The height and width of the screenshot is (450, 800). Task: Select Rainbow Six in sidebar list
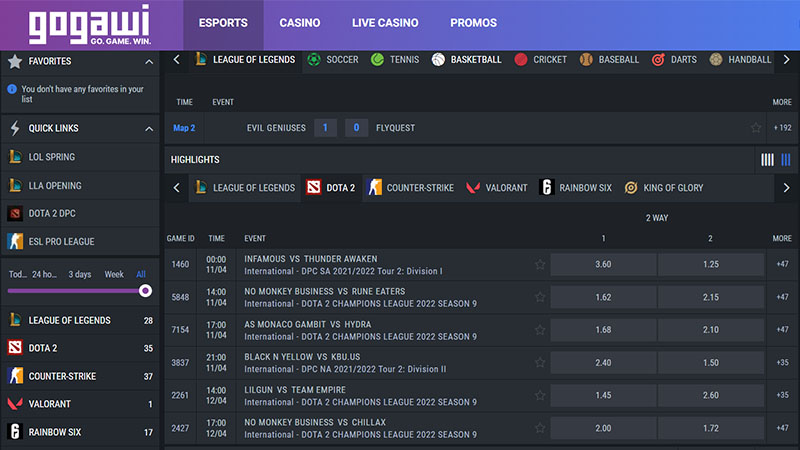(x=81, y=432)
